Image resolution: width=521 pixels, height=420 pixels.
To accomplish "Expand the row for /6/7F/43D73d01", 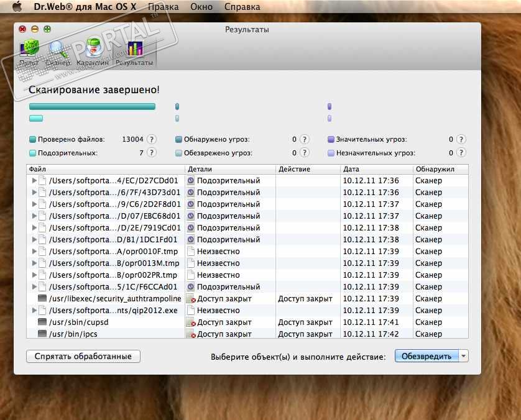I will 34,192.
